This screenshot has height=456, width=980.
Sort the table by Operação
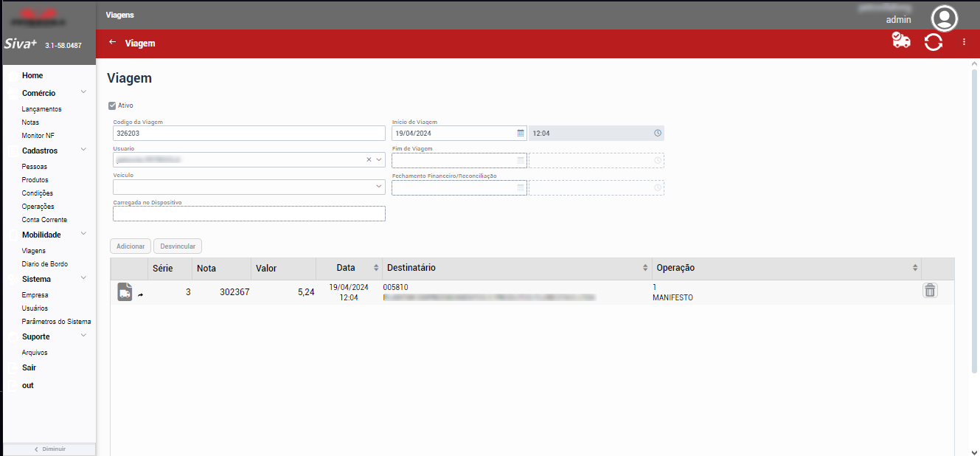pos(915,268)
